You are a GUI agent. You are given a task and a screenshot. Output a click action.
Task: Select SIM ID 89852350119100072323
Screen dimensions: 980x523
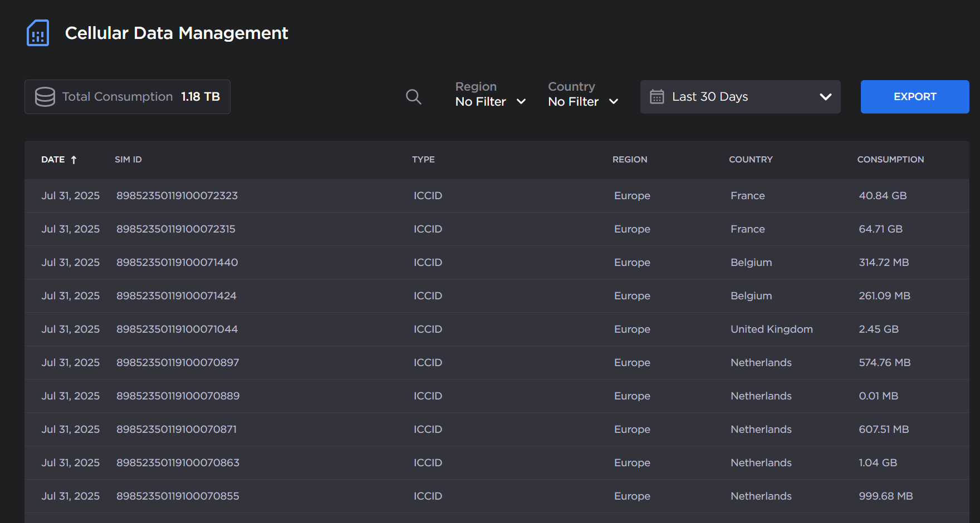tap(177, 196)
